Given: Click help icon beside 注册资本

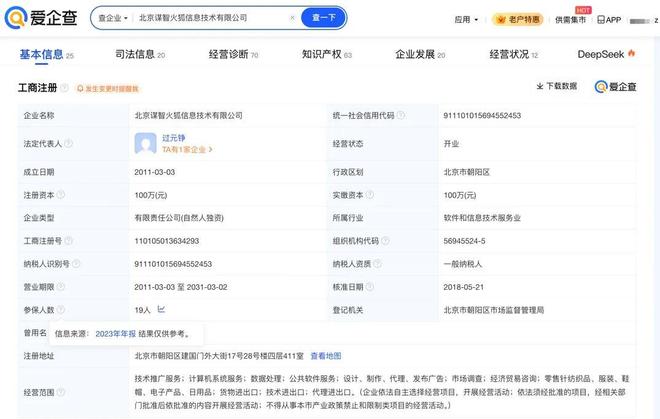Looking at the screenshot, I should [61, 195].
